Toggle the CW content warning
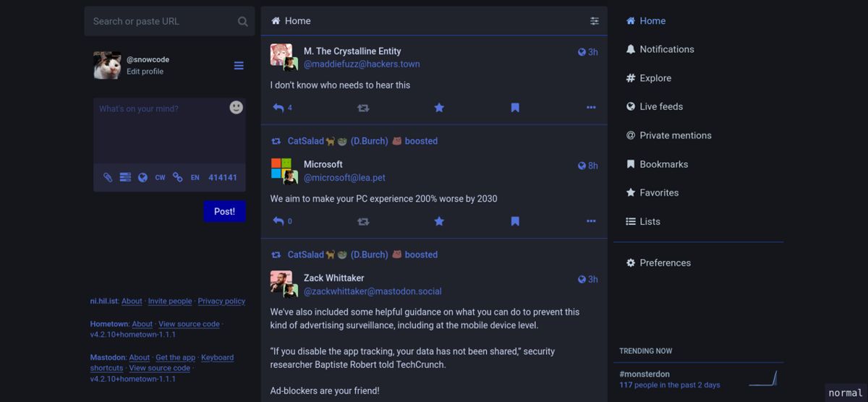This screenshot has width=868, height=402. point(160,177)
